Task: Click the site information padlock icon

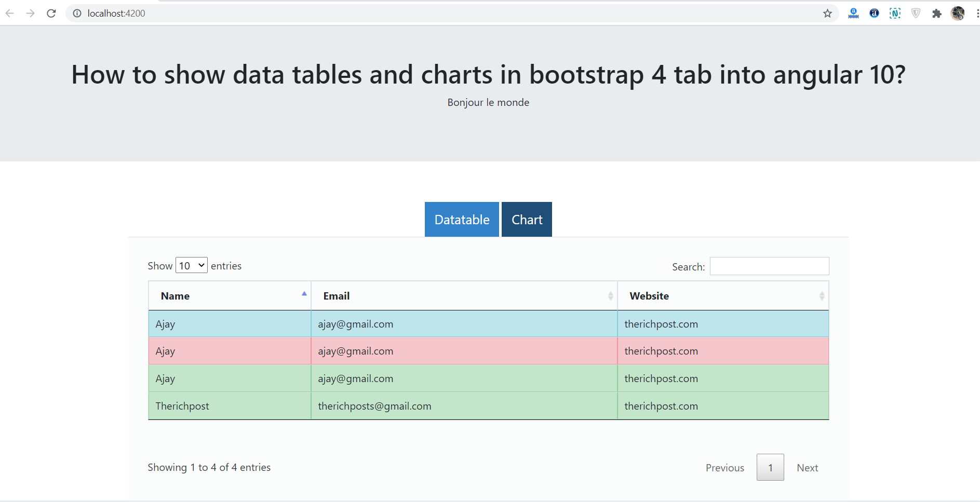Action: pos(76,13)
